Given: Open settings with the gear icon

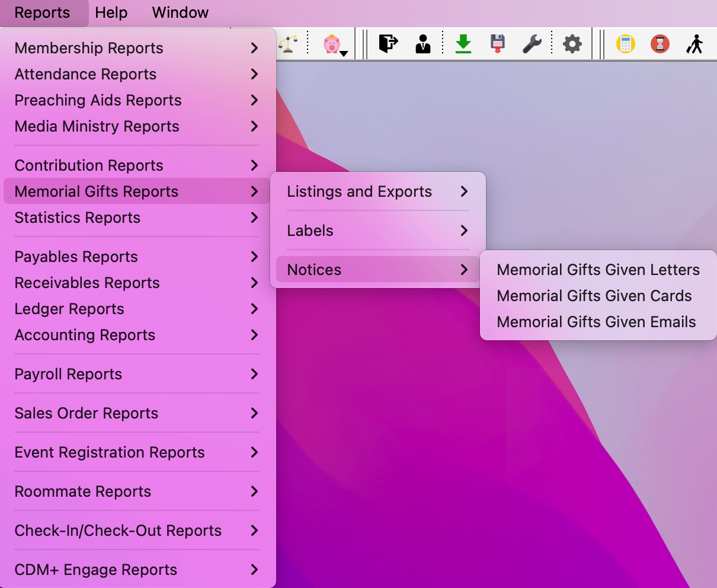Looking at the screenshot, I should 572,44.
